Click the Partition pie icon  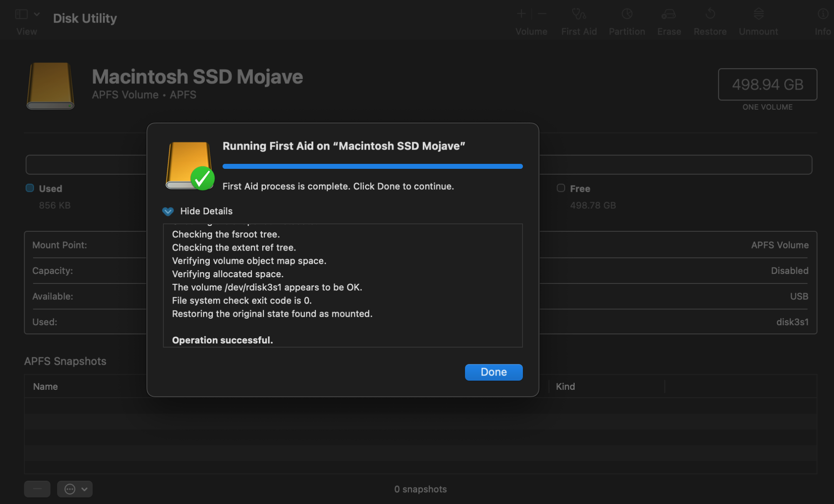(x=627, y=14)
